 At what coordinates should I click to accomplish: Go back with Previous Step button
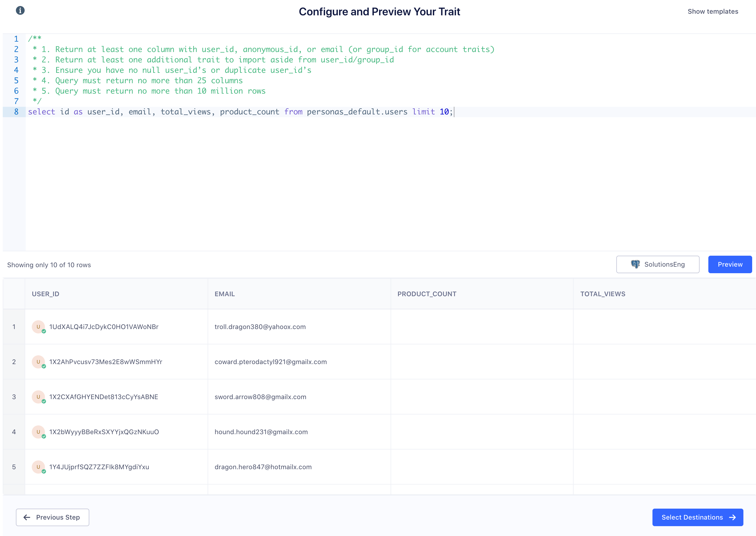(53, 517)
